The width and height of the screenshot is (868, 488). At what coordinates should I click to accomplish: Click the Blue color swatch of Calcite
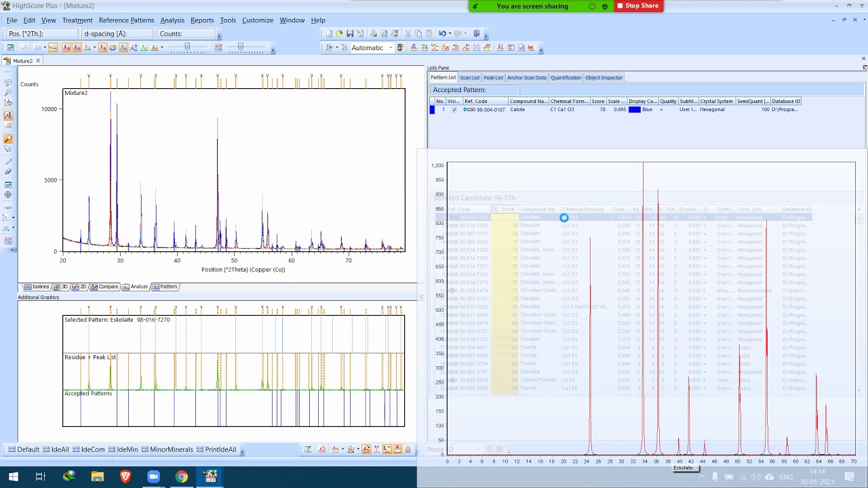click(635, 110)
